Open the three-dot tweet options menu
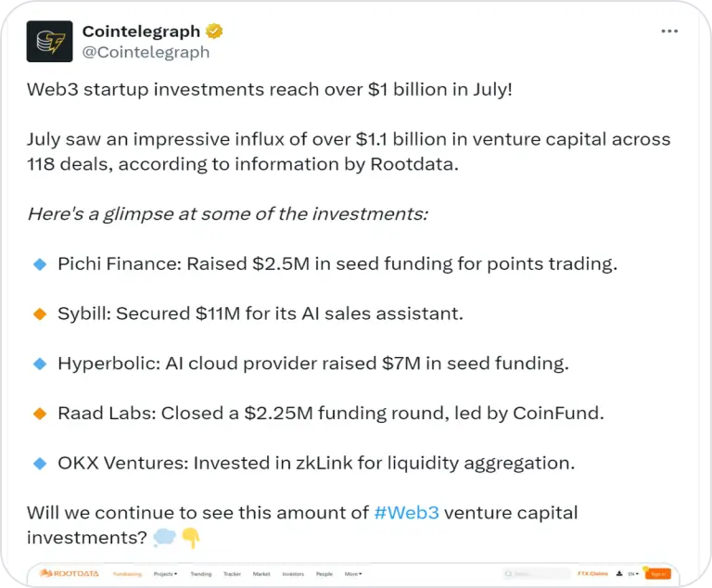The height and width of the screenshot is (588, 712). 669,31
